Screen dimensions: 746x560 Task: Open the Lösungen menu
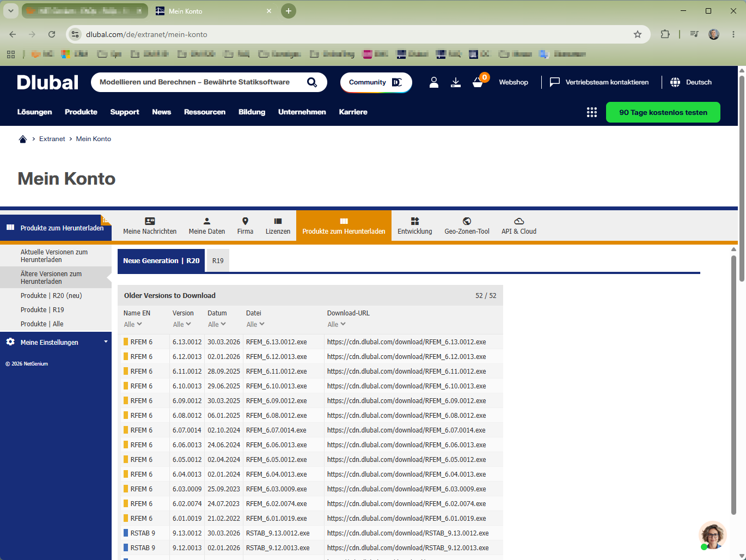pyautogui.click(x=35, y=112)
